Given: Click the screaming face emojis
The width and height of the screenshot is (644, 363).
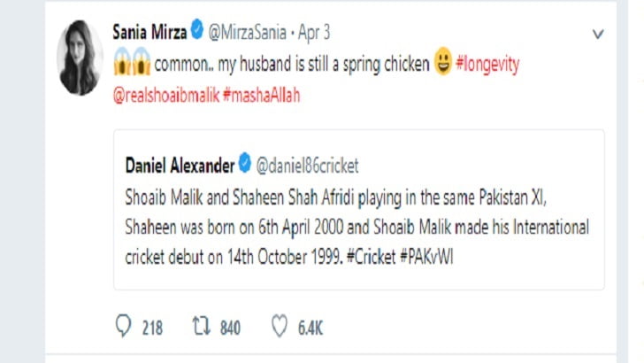Looking at the screenshot, I should pyautogui.click(x=132, y=64).
